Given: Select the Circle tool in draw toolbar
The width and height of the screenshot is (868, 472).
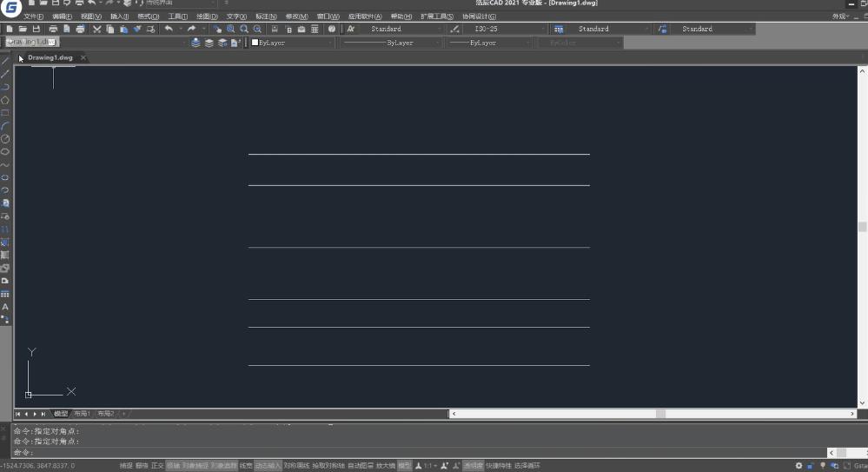Looking at the screenshot, I should [5, 139].
